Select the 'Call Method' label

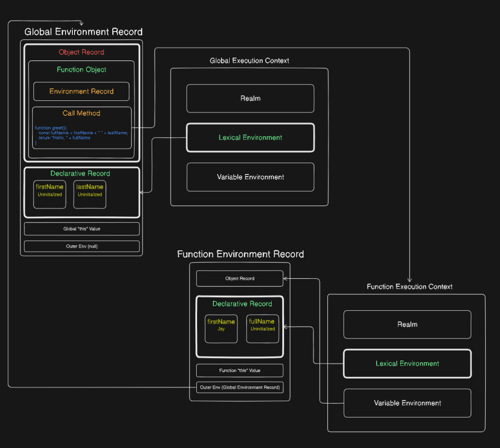point(81,113)
